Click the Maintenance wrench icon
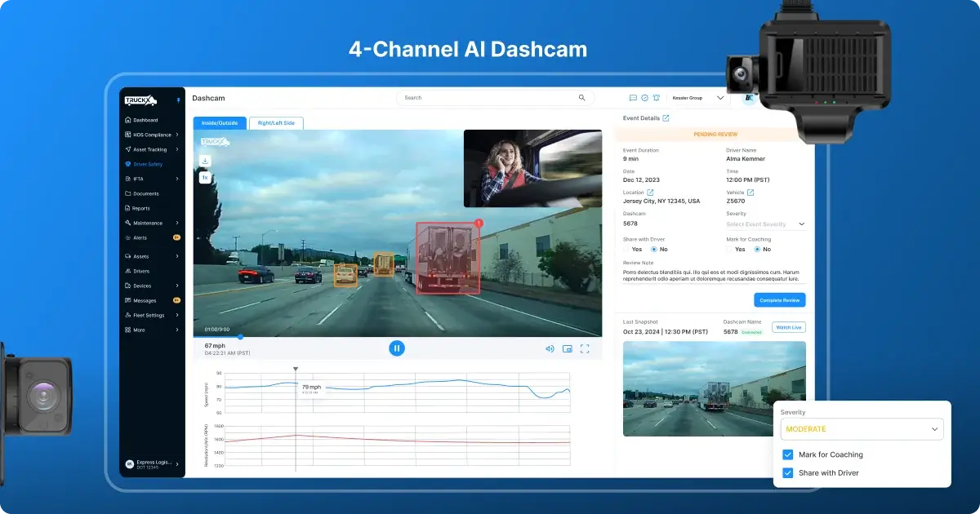This screenshot has height=514, width=980. pos(127,223)
